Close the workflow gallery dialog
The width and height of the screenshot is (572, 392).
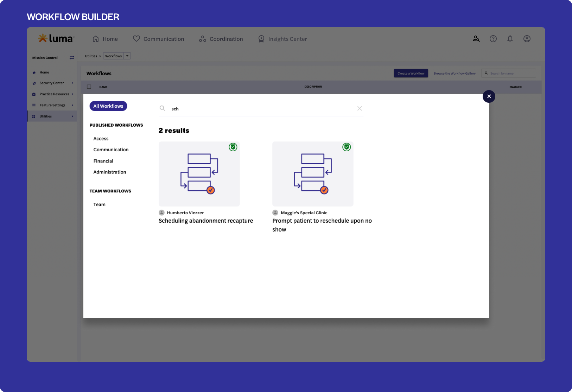click(489, 96)
